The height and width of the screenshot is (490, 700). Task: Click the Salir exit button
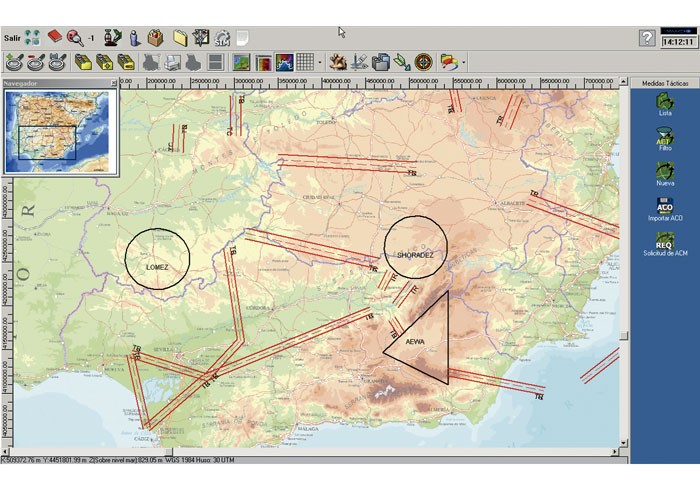(x=12, y=38)
